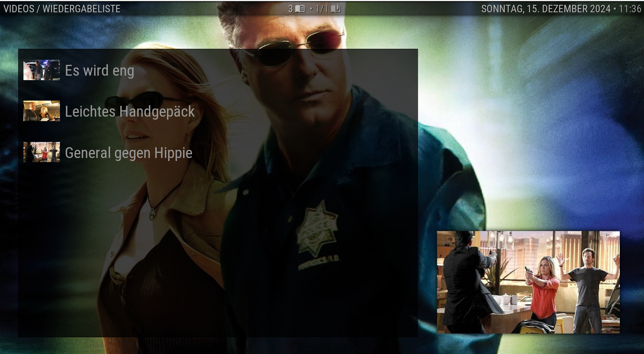
Task: Click thumbnail beside "General gegen Hippie"
Action: click(42, 152)
